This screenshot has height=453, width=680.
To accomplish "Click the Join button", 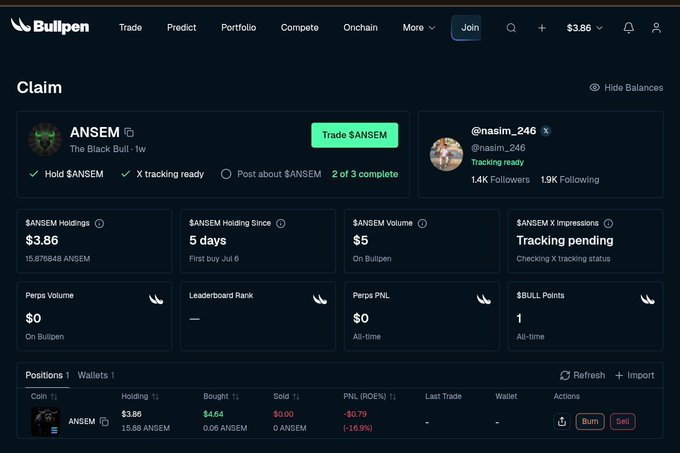I will pos(466,28).
